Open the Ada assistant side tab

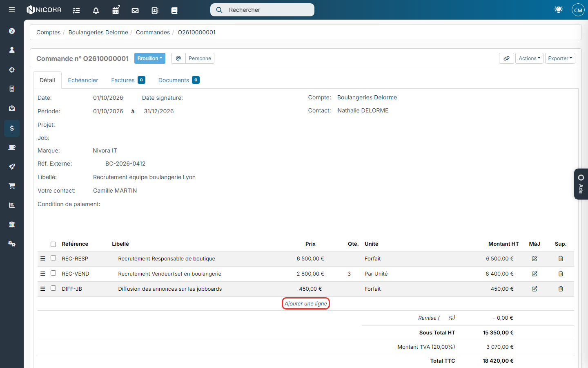(581, 184)
